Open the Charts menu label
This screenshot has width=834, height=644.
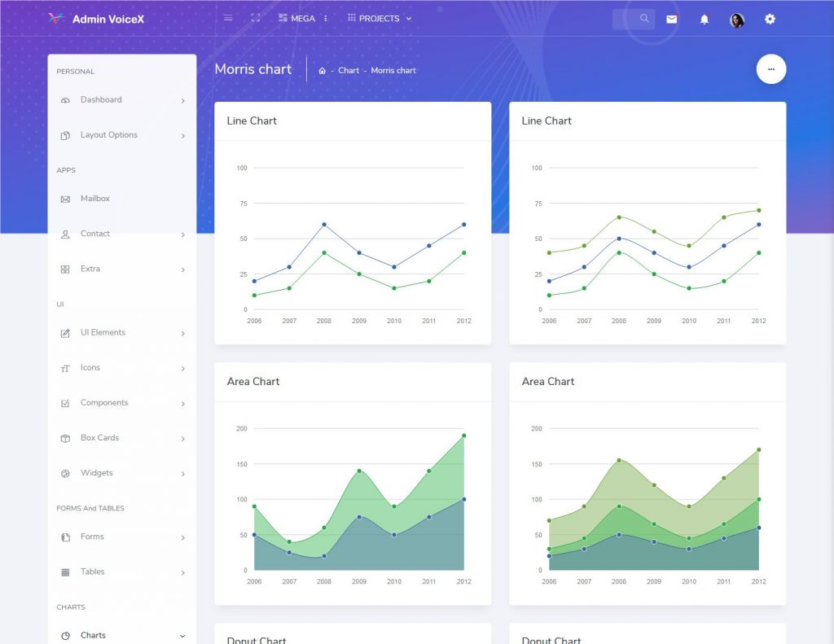pos(93,635)
